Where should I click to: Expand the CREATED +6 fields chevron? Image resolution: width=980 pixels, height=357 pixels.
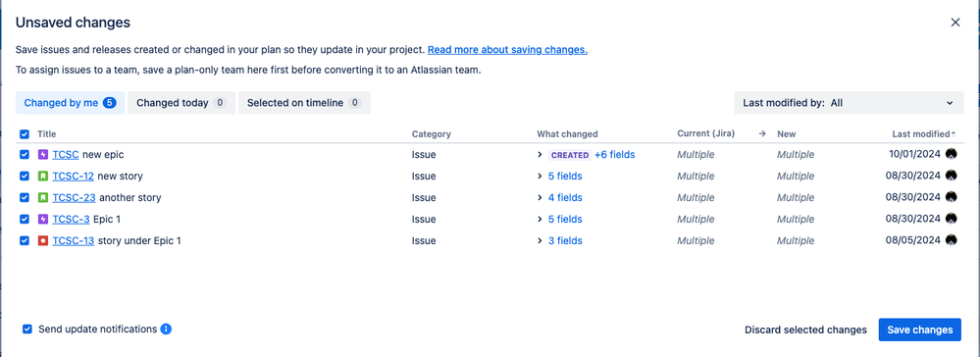(x=540, y=154)
